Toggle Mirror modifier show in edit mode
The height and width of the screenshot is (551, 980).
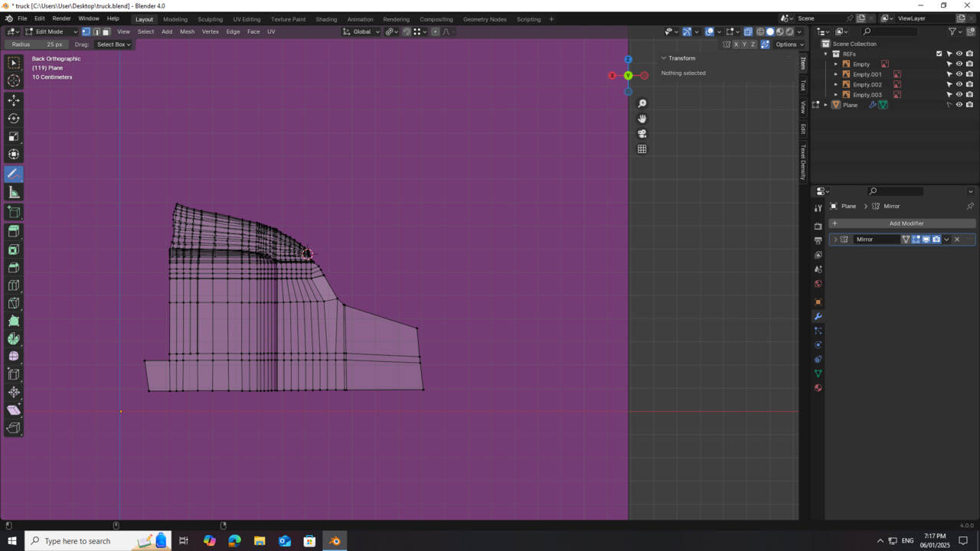916,240
